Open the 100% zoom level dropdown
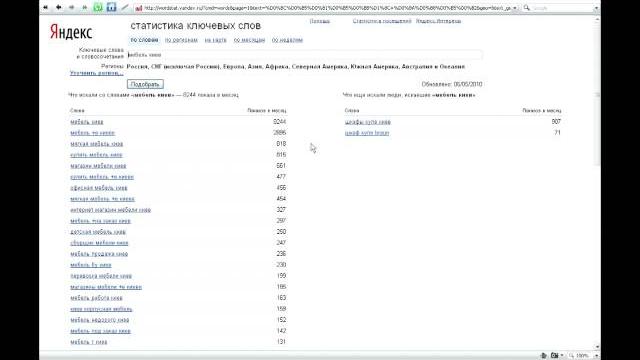 (596, 356)
